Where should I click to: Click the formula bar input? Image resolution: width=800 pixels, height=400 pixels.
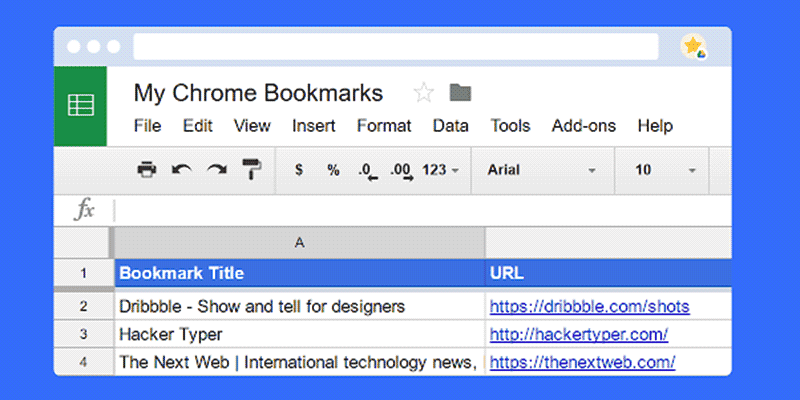[423, 210]
